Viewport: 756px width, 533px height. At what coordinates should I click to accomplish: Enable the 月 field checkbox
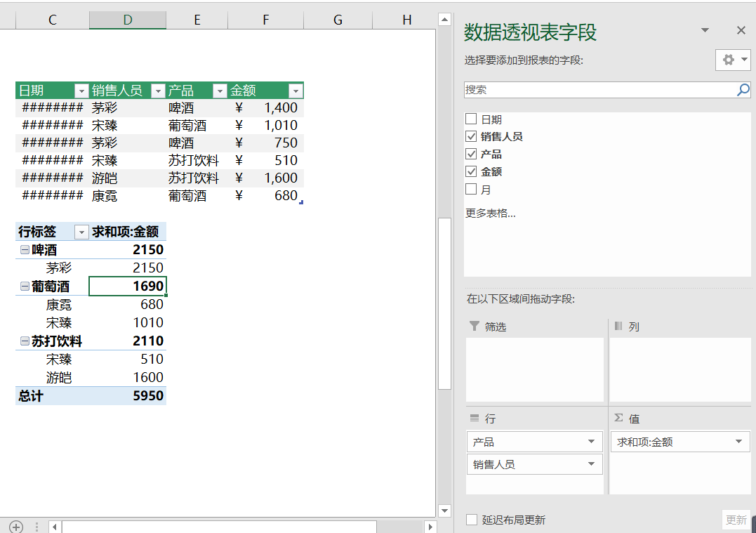pyautogui.click(x=471, y=189)
